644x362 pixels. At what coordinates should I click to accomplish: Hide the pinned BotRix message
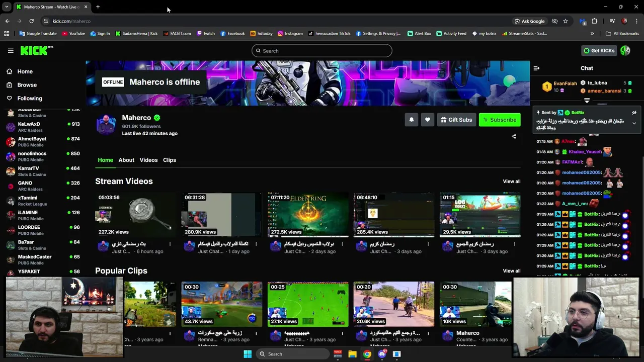click(634, 113)
